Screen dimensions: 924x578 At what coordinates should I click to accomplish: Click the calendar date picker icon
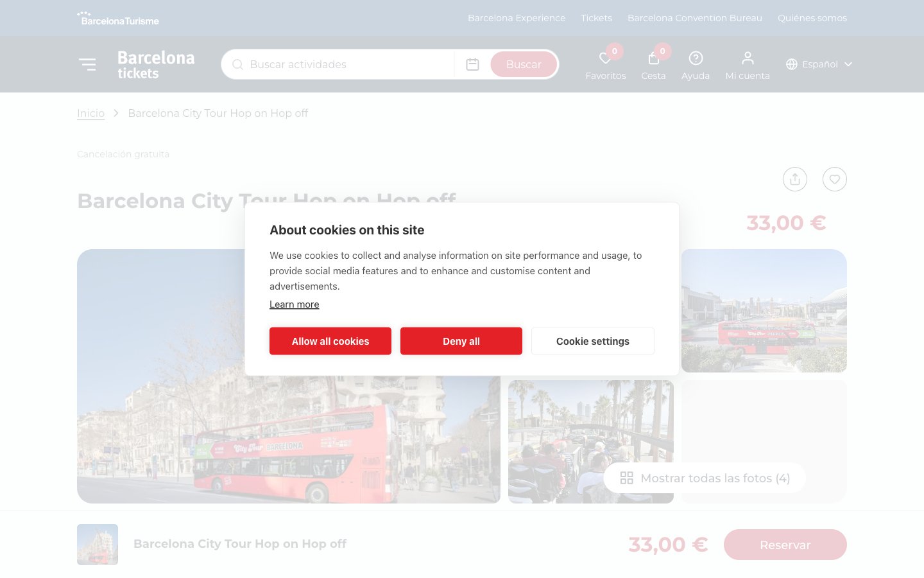472,64
